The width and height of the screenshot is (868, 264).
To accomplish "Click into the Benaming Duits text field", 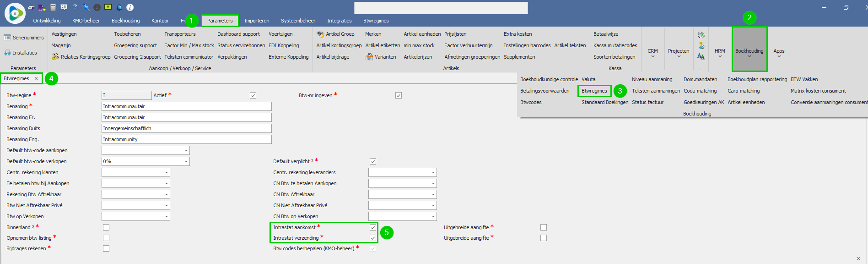I will [186, 128].
